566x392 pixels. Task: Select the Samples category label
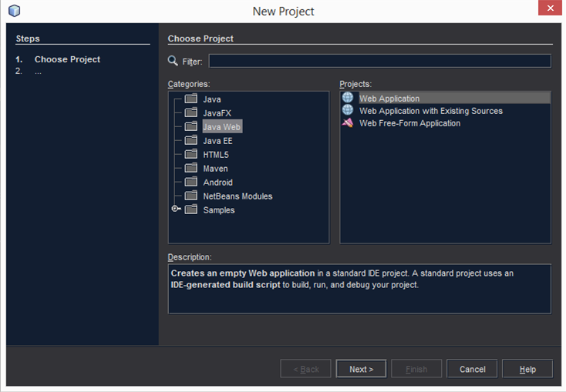coord(219,210)
